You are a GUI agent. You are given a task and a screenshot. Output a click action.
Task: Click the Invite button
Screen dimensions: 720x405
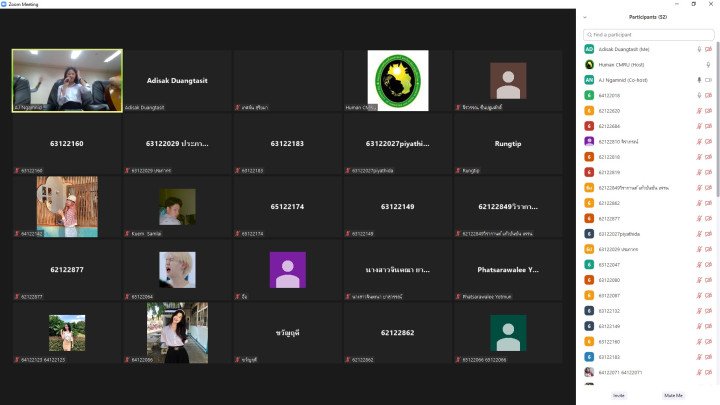tap(619, 395)
